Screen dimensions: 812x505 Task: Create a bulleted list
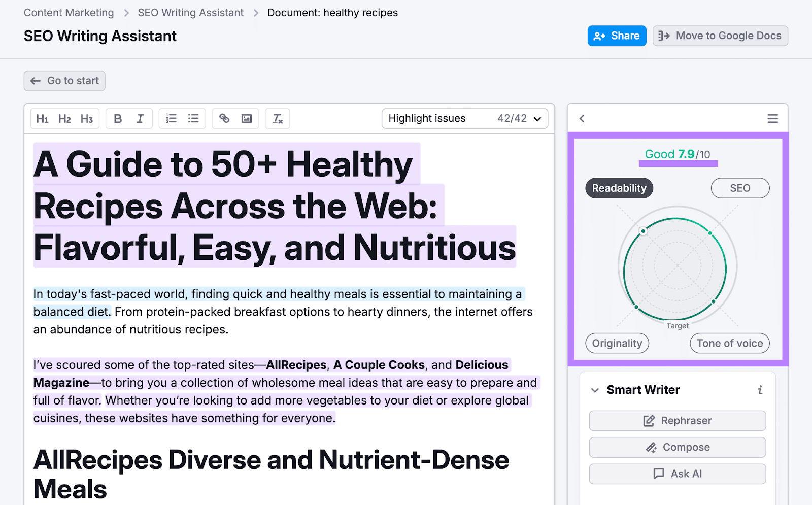click(x=193, y=118)
